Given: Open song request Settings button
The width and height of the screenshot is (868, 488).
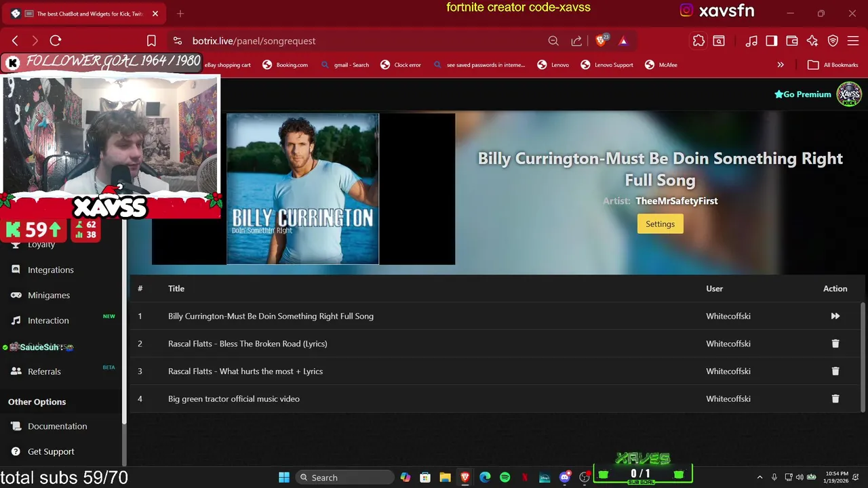Looking at the screenshot, I should 660,224.
